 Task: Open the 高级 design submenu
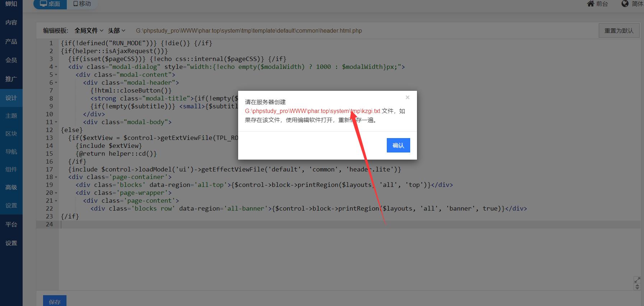[x=11, y=188]
